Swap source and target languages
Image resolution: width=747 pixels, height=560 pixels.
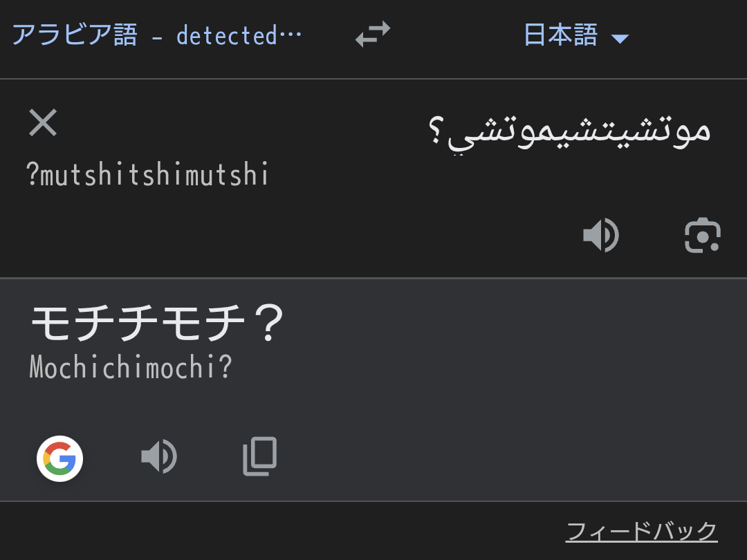coord(373,35)
